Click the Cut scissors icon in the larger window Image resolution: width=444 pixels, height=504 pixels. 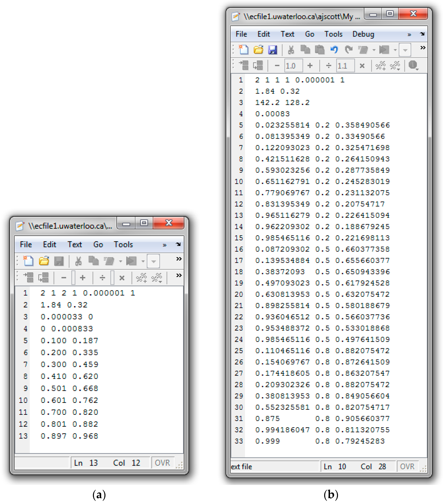(291, 50)
